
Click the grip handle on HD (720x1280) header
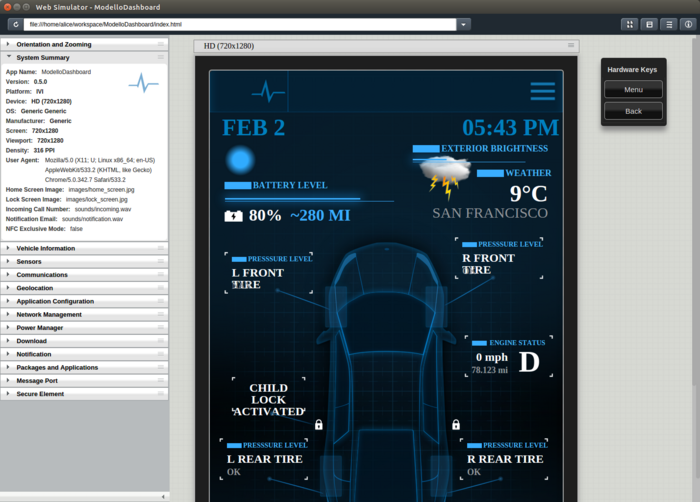[x=571, y=46]
